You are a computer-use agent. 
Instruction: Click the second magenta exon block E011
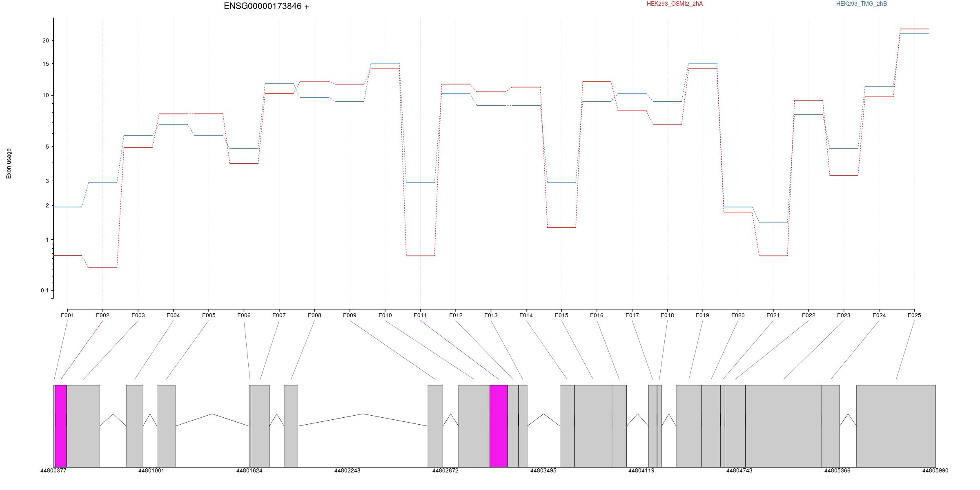point(499,426)
